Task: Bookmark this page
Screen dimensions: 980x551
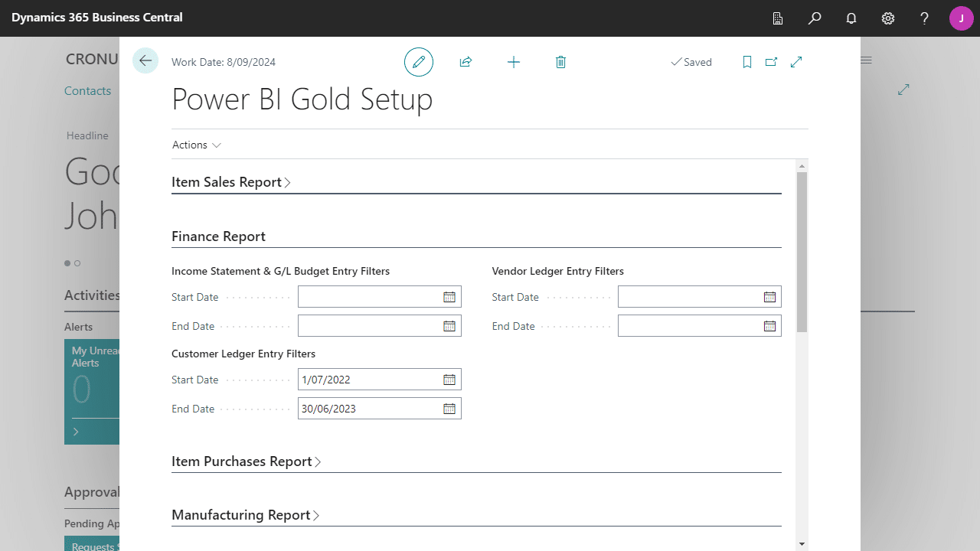Action: coord(747,62)
